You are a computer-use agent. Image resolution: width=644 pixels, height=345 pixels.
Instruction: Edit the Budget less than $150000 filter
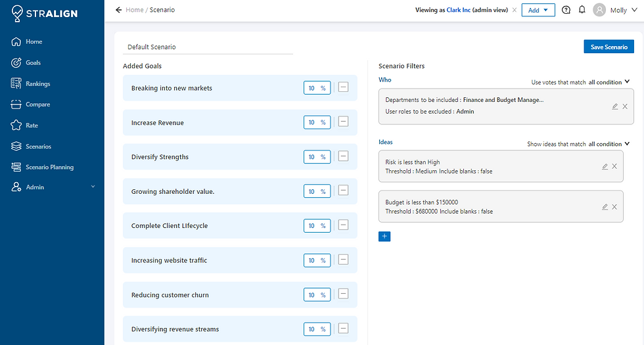[605, 207]
